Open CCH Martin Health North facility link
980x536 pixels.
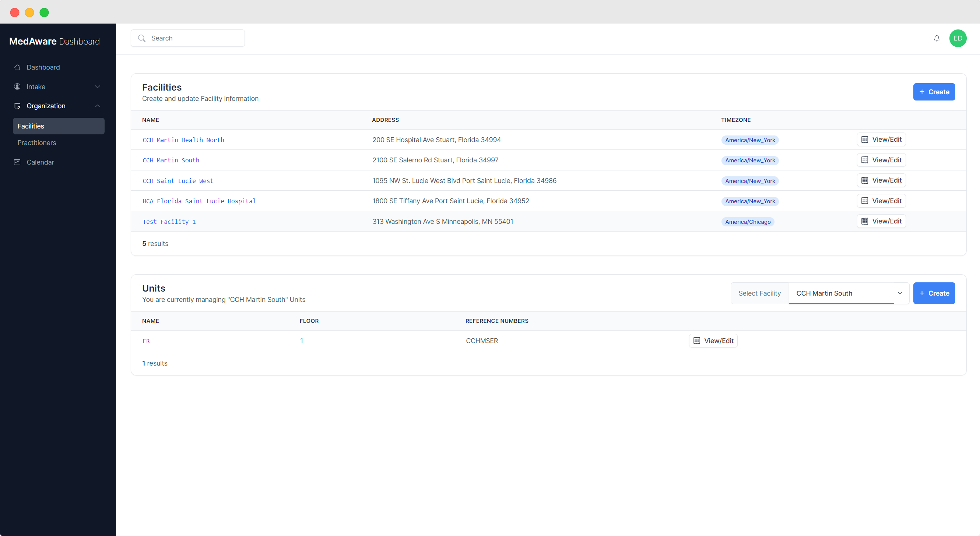tap(183, 140)
